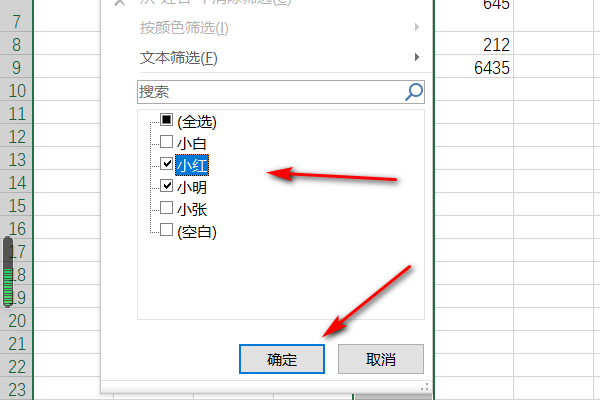The image size is (600, 400).
Task: Select row header 12
Action: click(16, 137)
